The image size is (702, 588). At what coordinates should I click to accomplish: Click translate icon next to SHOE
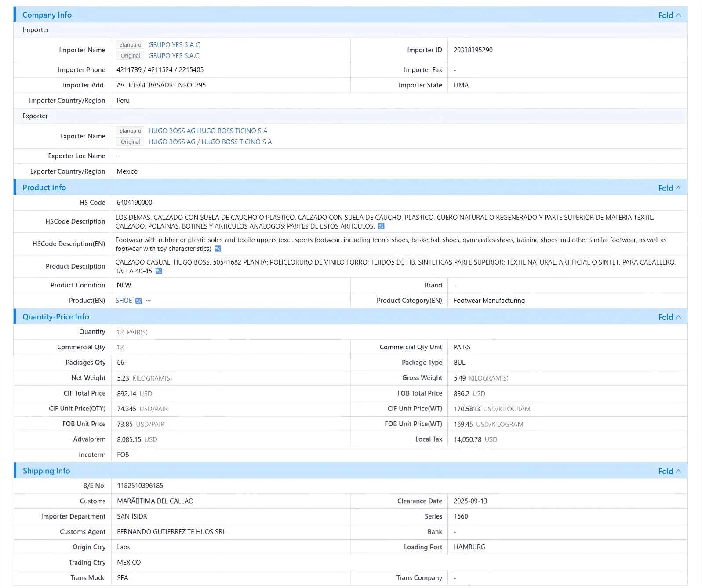(138, 301)
